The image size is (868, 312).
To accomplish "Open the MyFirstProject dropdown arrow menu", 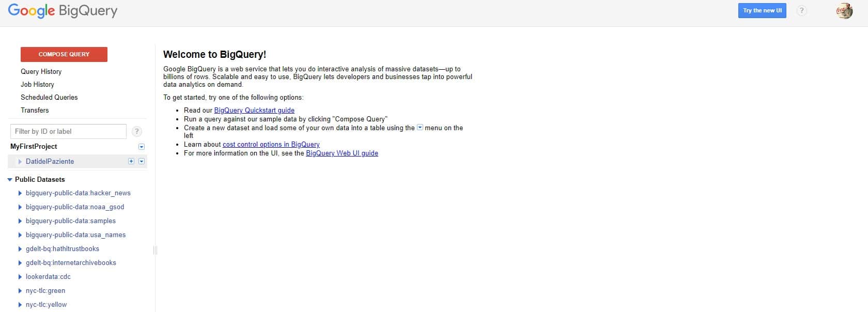I will coord(142,147).
